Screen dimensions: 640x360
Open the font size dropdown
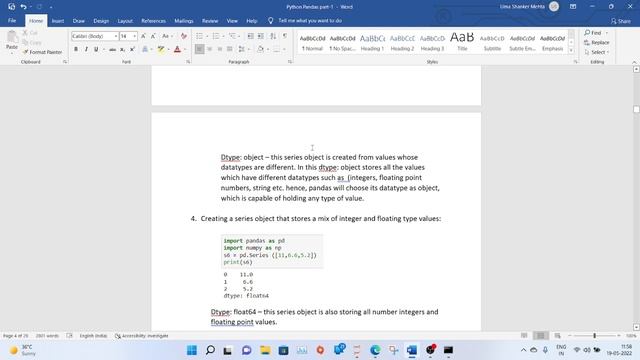coord(135,36)
